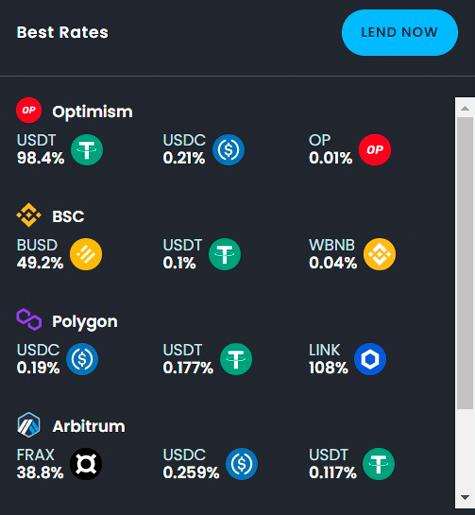Click the USDT Tether icon under Optimism
Viewport: 475px width, 515px height.
[87, 150]
